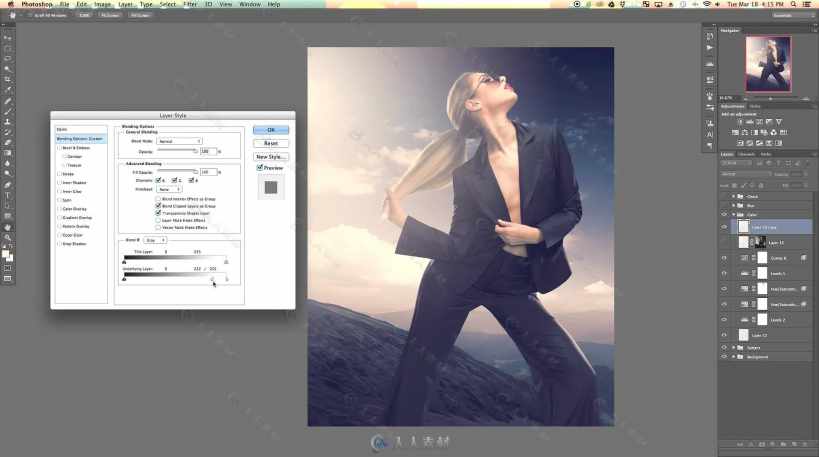Switch to the Paths tab
Viewport: 819px width, 457px height.
(766, 154)
